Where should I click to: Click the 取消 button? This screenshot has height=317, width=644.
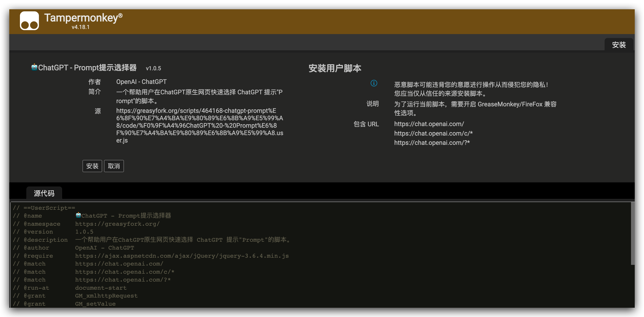(x=114, y=166)
